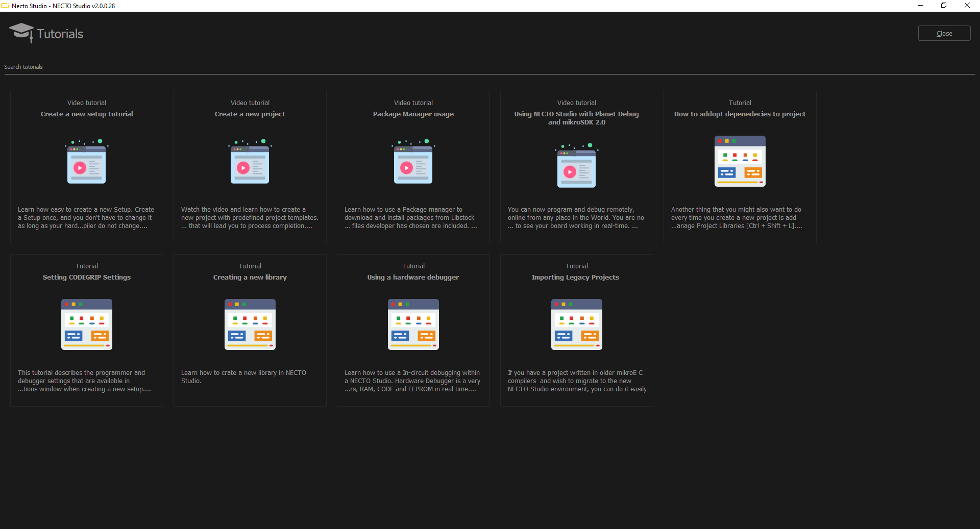Click the Tutorials graduation cap icon
Screen dimensions: 980x529
(x=21, y=33)
